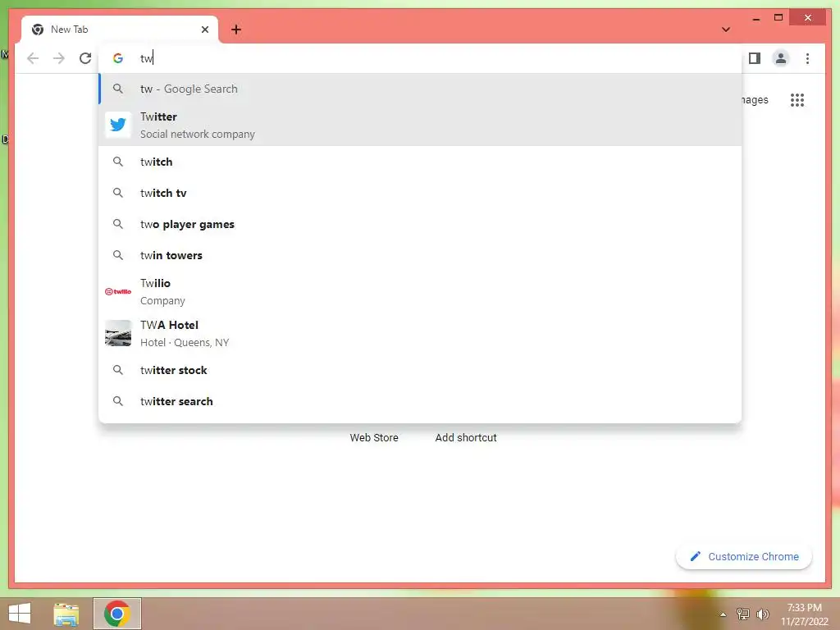Click the forward navigation arrow

[59, 58]
